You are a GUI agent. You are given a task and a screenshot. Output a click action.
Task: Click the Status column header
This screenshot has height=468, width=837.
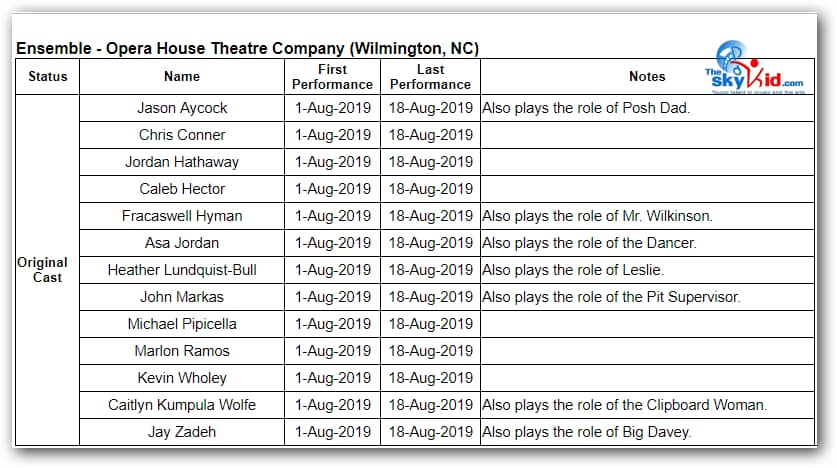[x=48, y=77]
